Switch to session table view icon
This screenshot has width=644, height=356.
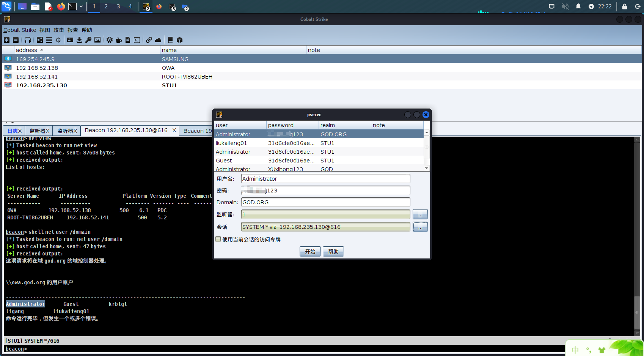click(x=49, y=40)
